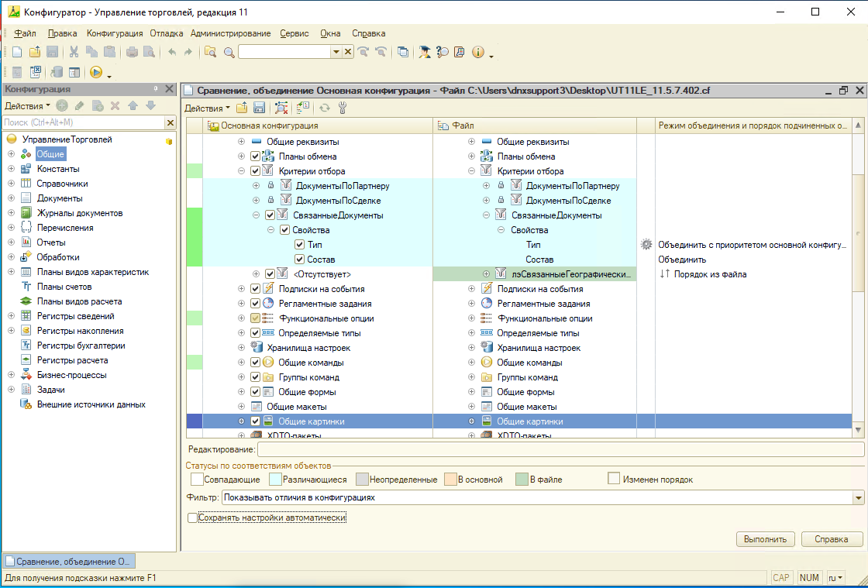The width and height of the screenshot is (868, 588).
Task: Click the cut scissors icon
Action: click(74, 52)
